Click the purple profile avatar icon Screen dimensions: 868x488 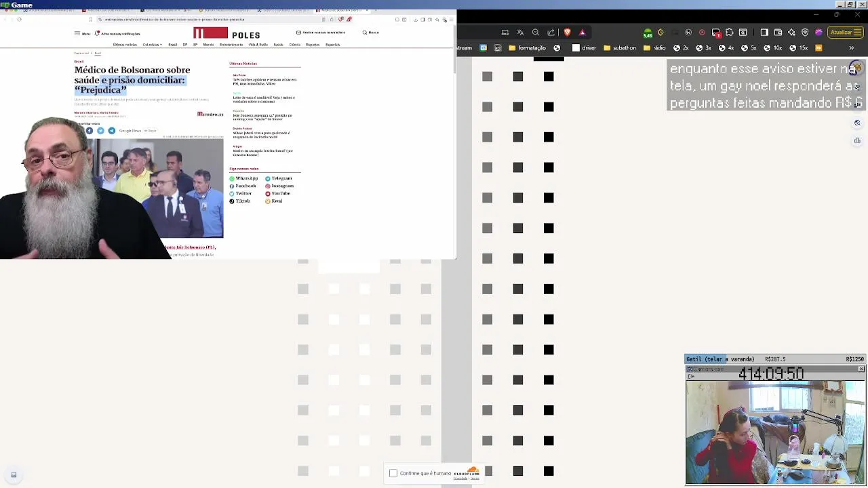click(x=818, y=33)
